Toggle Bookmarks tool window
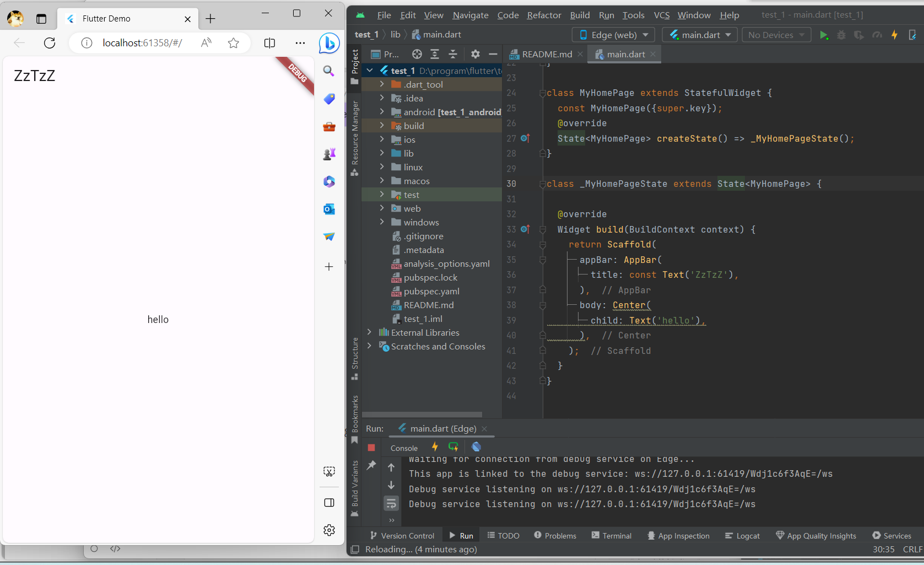Screen dimensions: 924x565 click(x=355, y=419)
